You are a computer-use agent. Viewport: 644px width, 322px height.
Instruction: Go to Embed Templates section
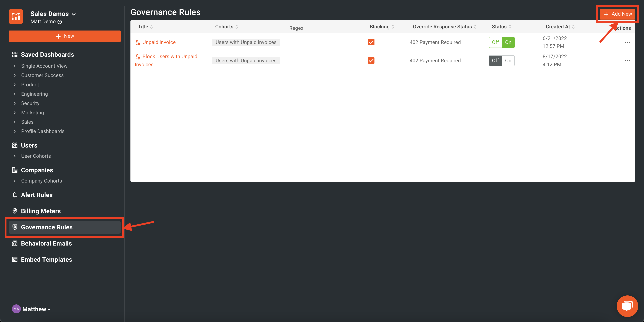47,260
